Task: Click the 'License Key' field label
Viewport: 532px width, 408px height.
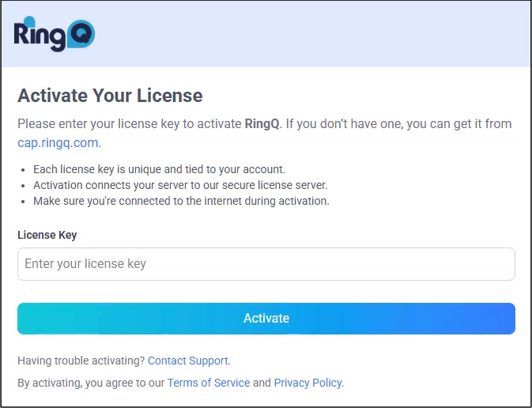Action: (47, 235)
